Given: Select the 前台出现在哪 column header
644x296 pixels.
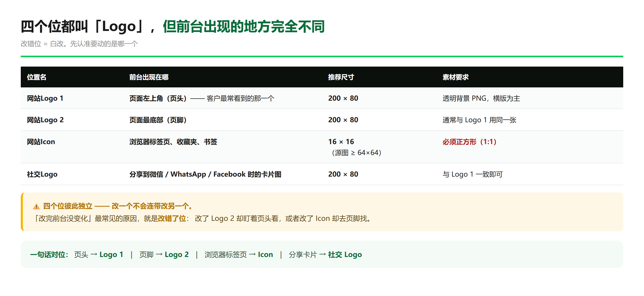Looking at the screenshot, I should tap(149, 77).
